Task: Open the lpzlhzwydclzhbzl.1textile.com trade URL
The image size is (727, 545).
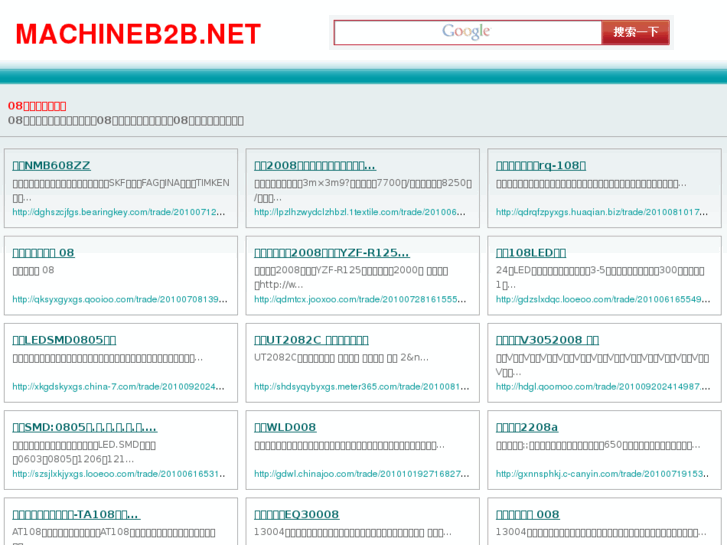Action: click(x=360, y=212)
